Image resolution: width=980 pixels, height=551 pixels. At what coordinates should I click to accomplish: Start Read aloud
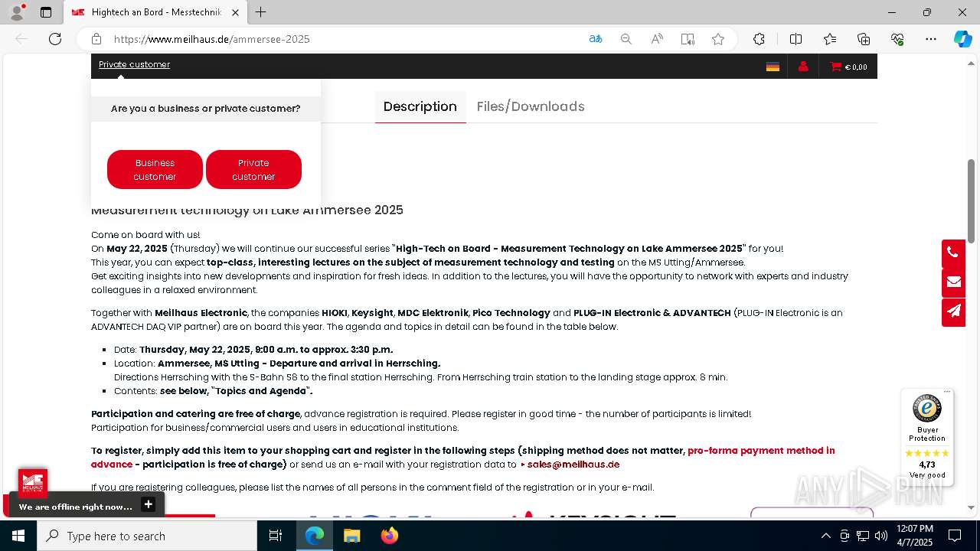[x=657, y=39]
